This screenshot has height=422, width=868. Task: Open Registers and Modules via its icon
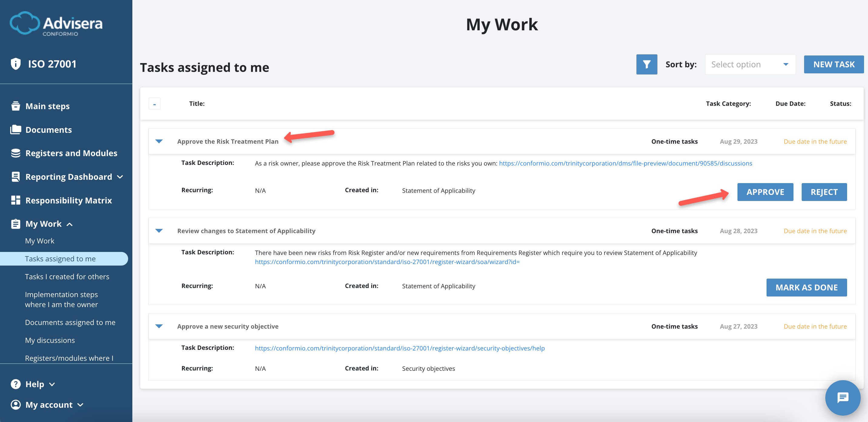(x=16, y=153)
